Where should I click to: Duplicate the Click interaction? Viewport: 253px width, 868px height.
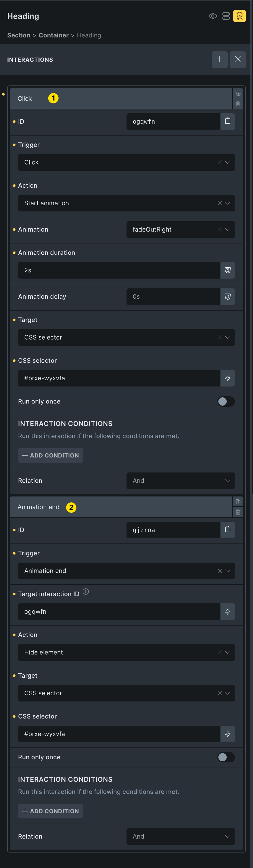pyautogui.click(x=238, y=93)
